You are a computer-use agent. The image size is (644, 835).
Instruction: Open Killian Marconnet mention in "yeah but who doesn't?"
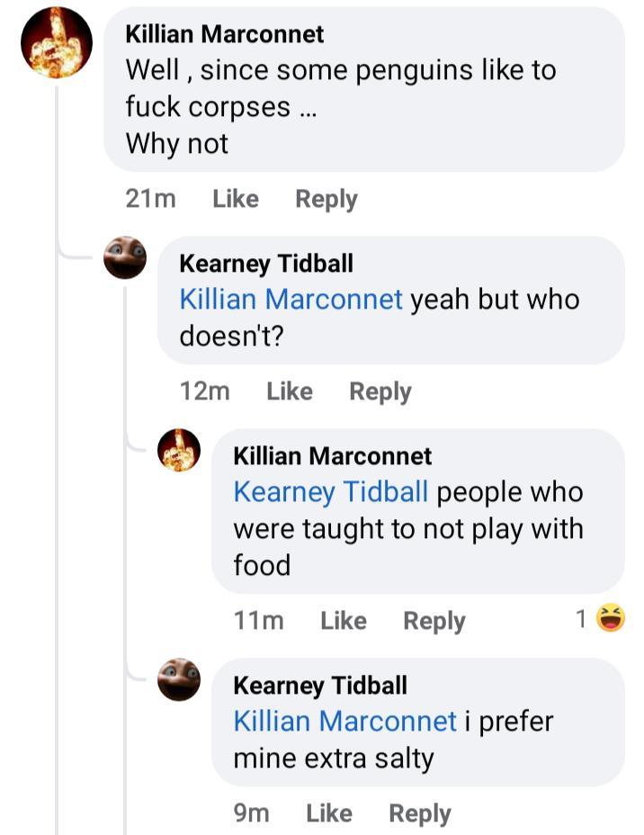click(291, 300)
